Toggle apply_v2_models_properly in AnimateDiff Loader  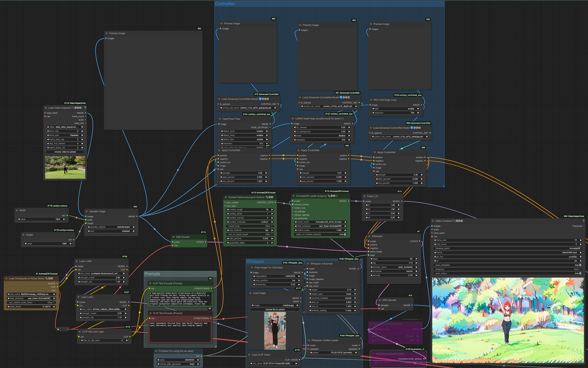345,234
